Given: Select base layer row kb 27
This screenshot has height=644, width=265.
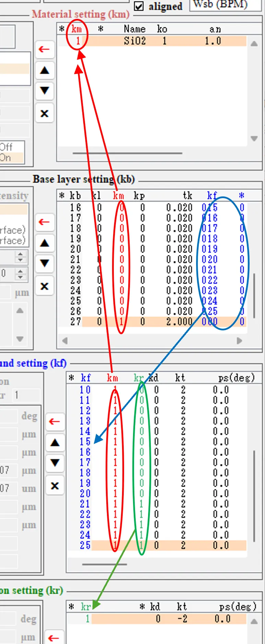Looking at the screenshot, I should pyautogui.click(x=152, y=321).
